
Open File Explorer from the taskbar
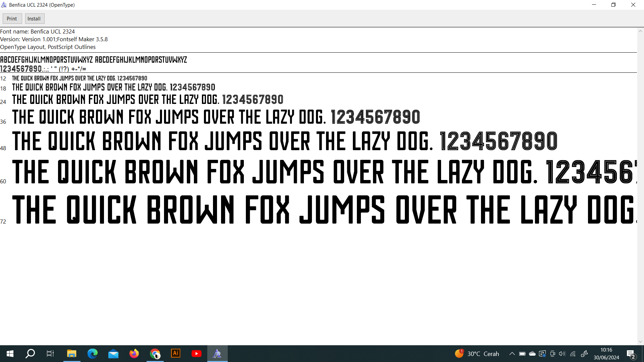(x=71, y=354)
